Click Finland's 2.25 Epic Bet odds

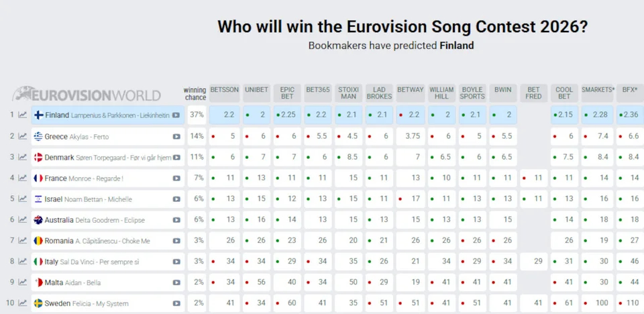[287, 115]
